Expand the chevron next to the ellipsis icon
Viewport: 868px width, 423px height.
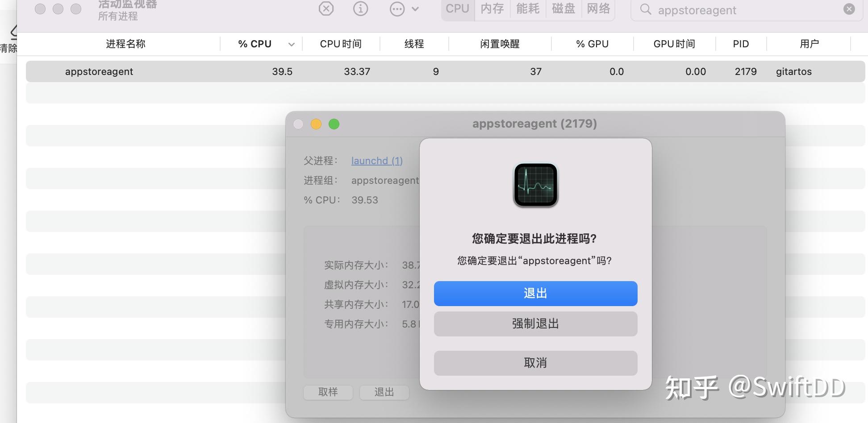click(415, 9)
